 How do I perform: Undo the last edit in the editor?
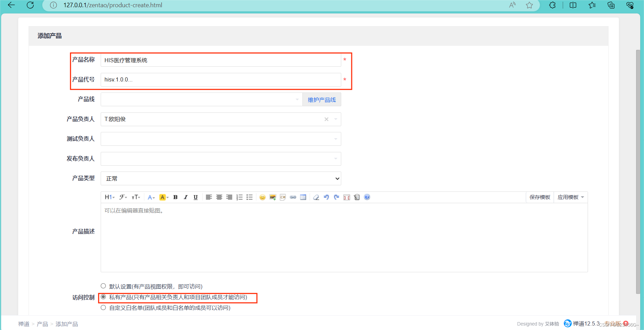point(326,197)
